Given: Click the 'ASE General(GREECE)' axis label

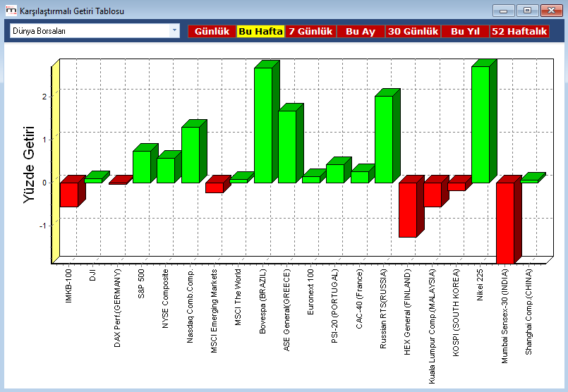Looking at the screenshot, I should click(286, 310).
